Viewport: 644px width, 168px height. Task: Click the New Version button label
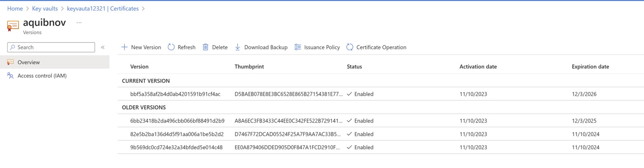point(146,47)
